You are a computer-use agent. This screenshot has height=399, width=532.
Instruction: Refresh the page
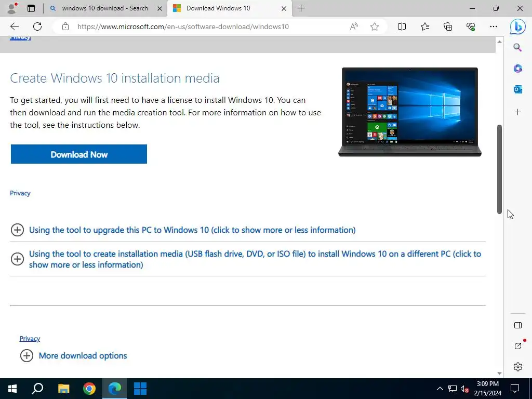pos(37,26)
